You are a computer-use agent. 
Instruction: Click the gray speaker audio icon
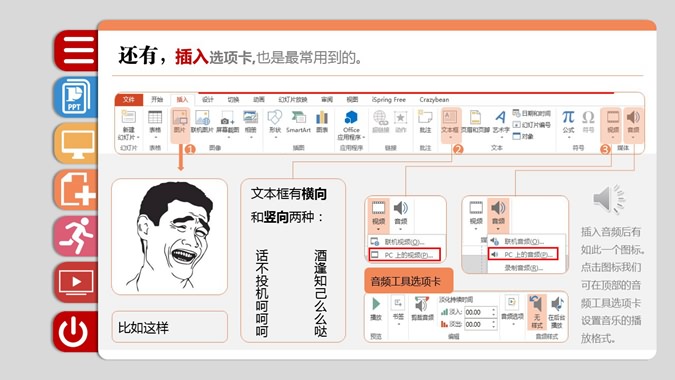tap(608, 199)
